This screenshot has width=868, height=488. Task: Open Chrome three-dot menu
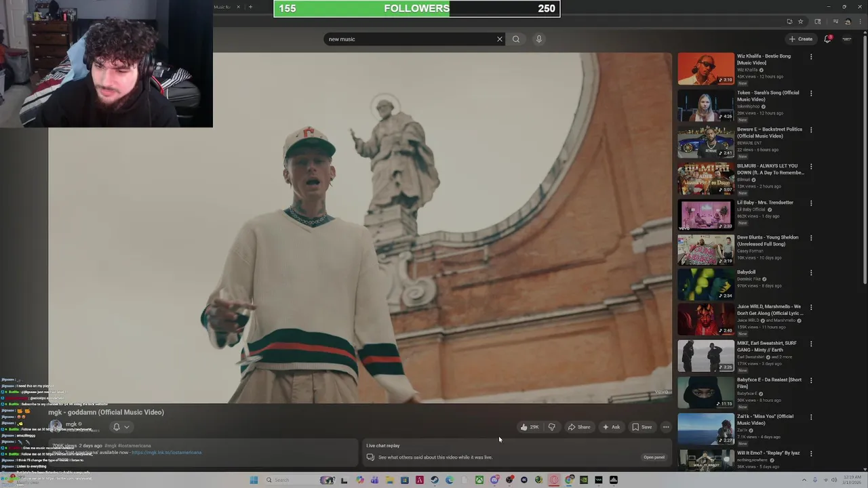(861, 22)
